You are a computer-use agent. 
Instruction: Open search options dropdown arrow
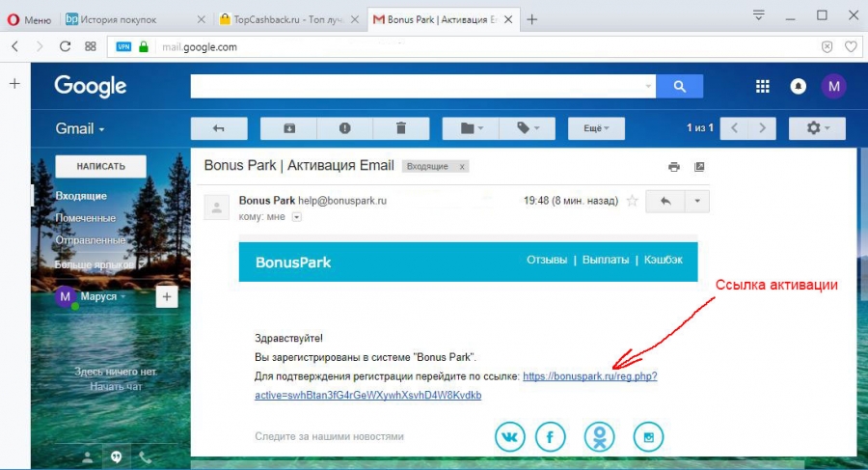coord(648,87)
